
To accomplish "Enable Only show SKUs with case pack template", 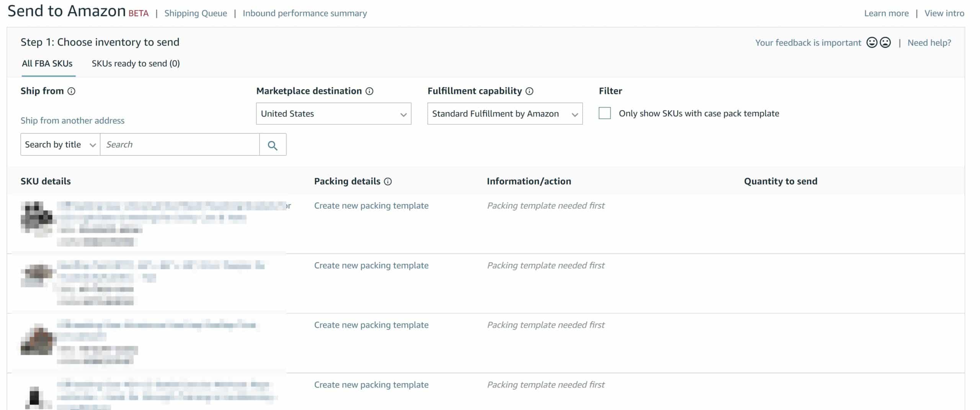I will 605,113.
